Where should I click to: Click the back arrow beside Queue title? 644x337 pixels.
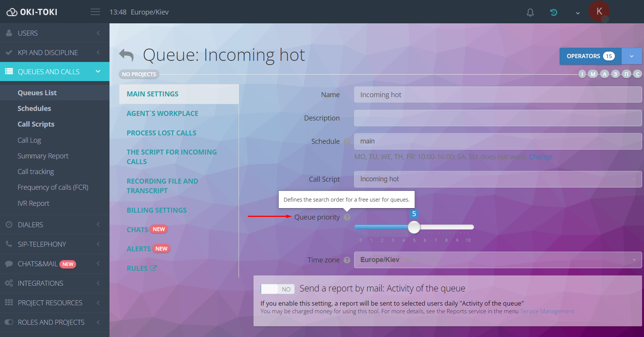(126, 55)
